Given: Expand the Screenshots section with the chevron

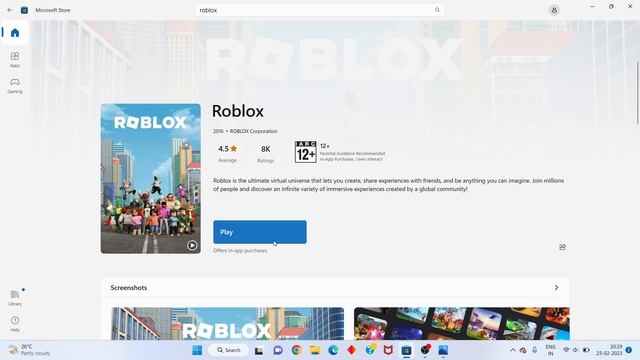Looking at the screenshot, I should (556, 288).
